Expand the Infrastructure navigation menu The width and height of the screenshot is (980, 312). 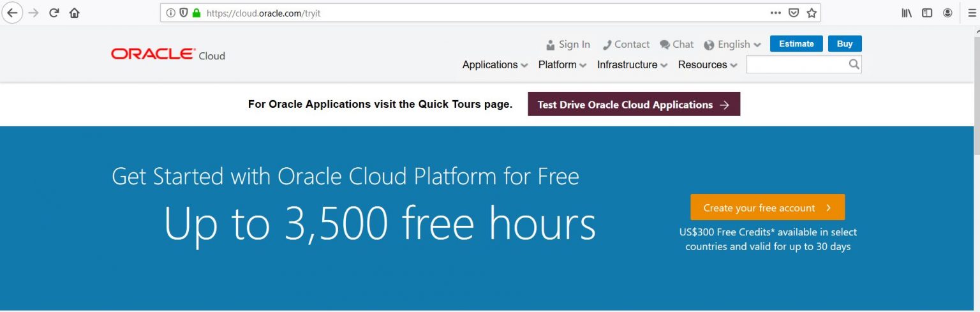632,64
